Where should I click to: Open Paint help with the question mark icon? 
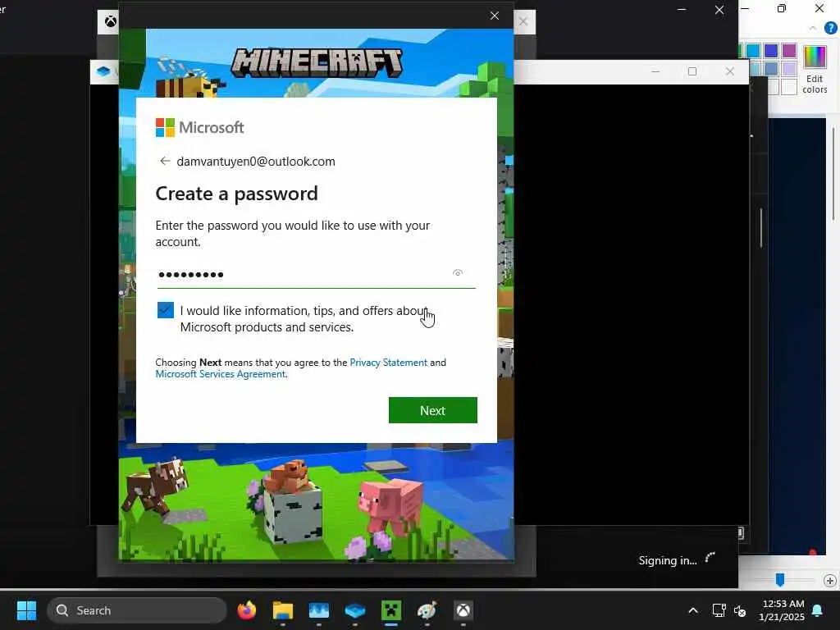pos(830,28)
